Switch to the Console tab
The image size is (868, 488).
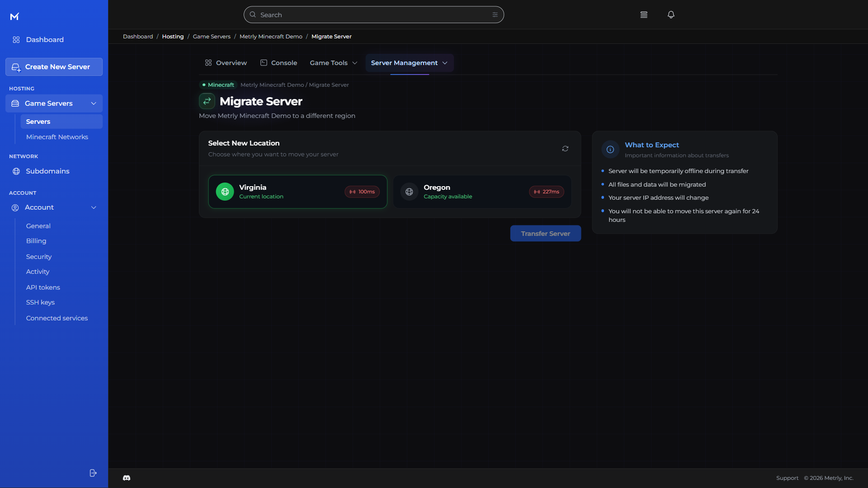coord(278,63)
